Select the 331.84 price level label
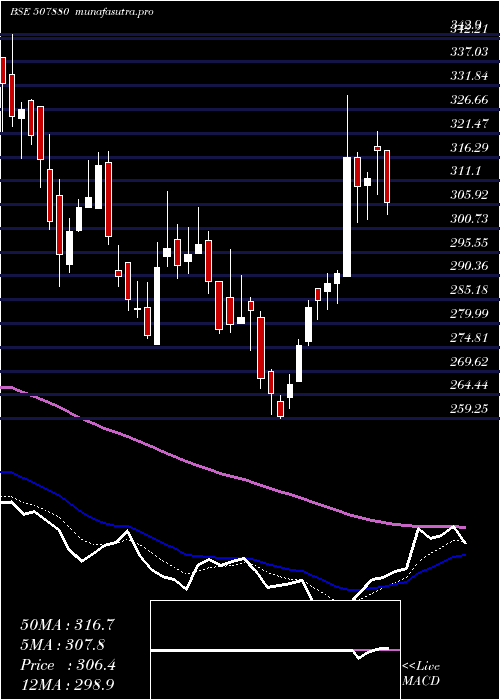This screenshot has height=700, width=500. coord(468,76)
